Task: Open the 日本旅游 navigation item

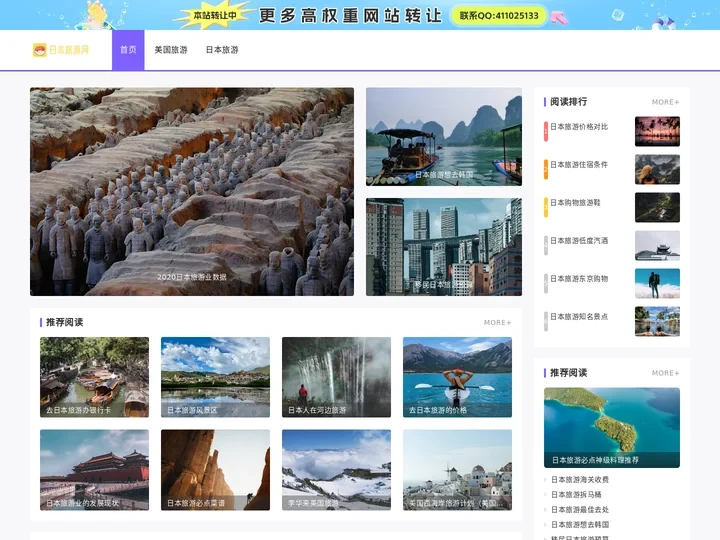Action: [x=222, y=50]
